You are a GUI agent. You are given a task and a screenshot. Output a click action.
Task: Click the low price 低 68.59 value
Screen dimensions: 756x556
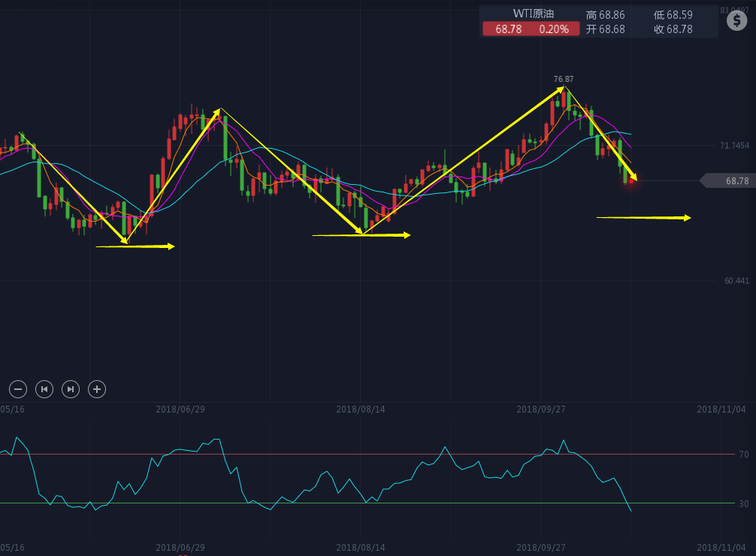[673, 14]
